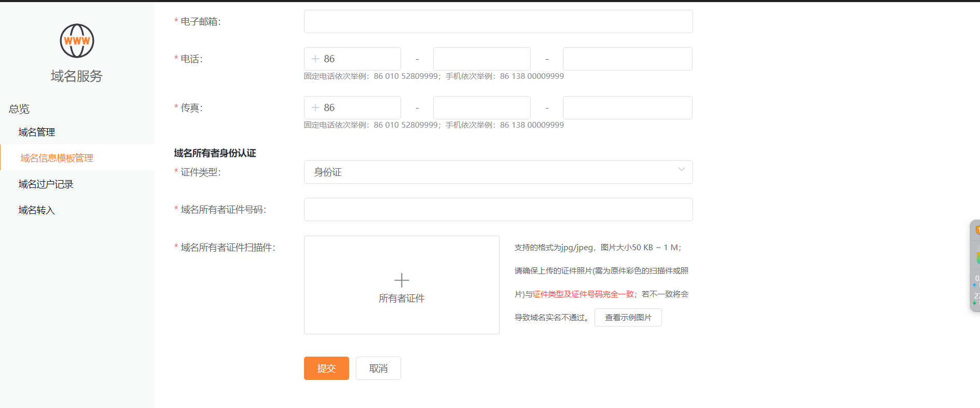Click the plus icon to upload owner certificate
The height and width of the screenshot is (408, 980).
(402, 280)
